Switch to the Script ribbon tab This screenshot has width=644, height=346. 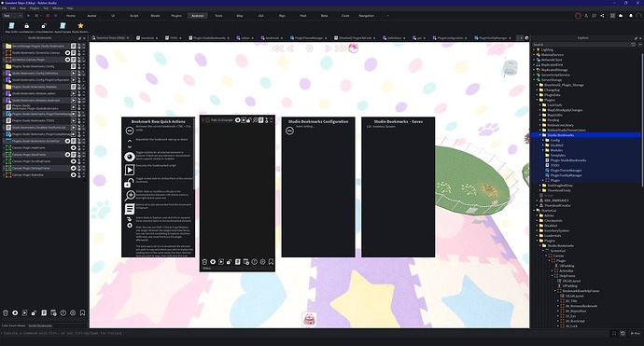click(133, 16)
